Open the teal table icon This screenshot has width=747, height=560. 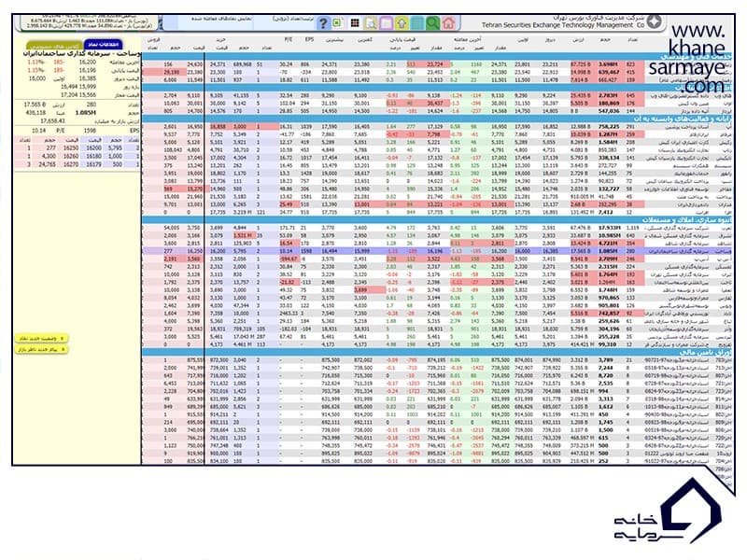[416, 22]
